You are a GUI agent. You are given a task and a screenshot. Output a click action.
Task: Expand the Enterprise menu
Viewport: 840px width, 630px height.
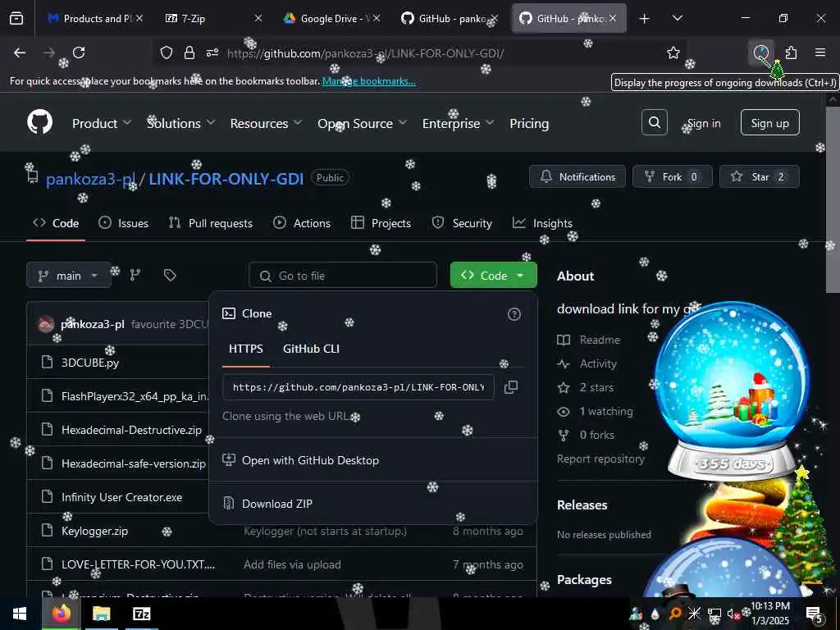tap(458, 123)
